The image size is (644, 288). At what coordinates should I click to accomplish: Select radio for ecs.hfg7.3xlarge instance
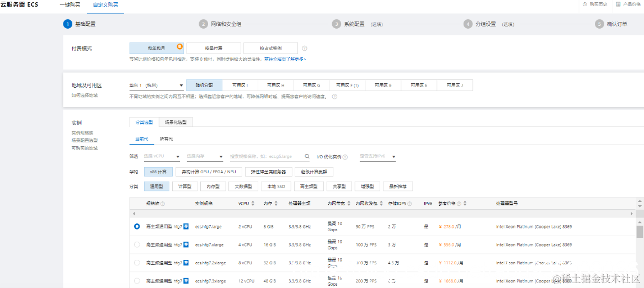click(137, 281)
